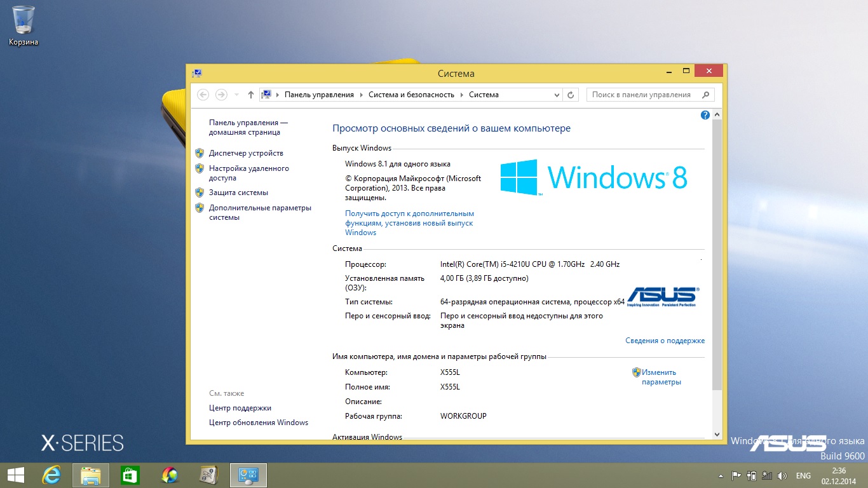Click the system icon in title bar

[x=197, y=73]
